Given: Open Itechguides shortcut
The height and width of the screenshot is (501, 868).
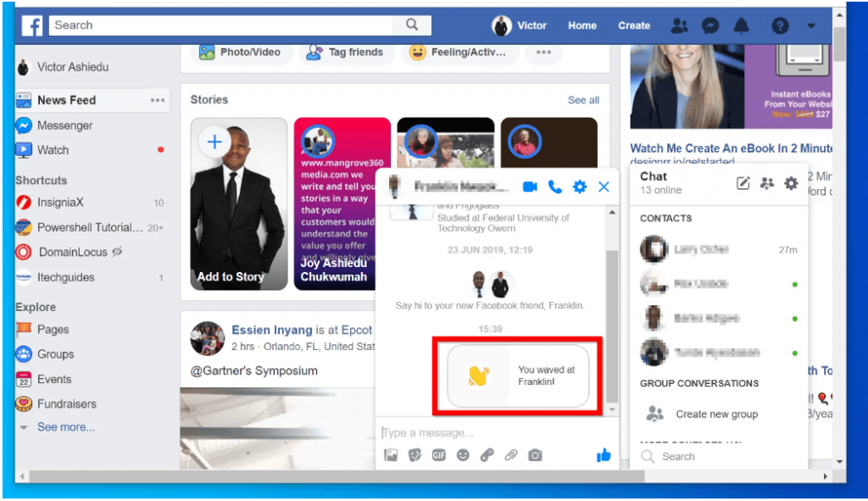Looking at the screenshot, I should [66, 277].
